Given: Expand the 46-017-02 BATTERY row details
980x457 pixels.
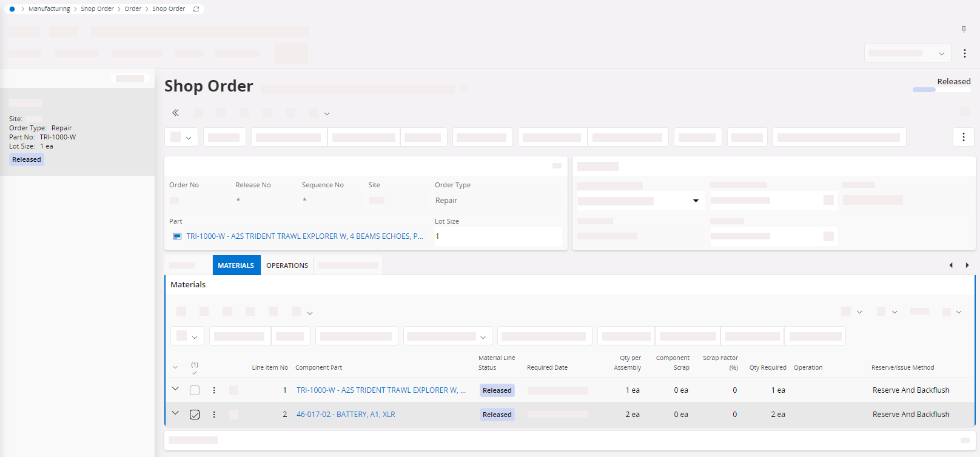Looking at the screenshot, I should tap(175, 413).
